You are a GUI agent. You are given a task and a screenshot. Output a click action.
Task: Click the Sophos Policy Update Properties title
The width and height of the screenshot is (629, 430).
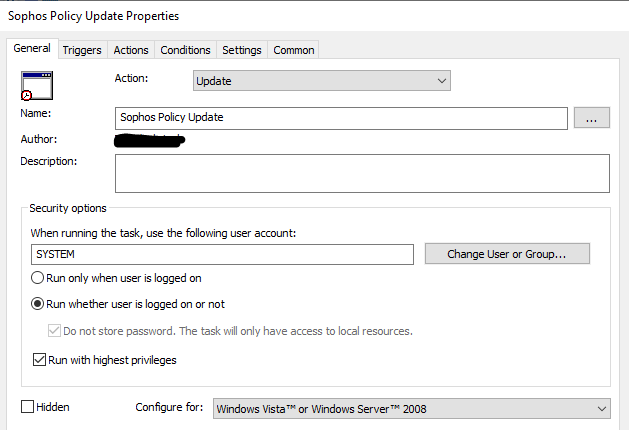click(93, 16)
